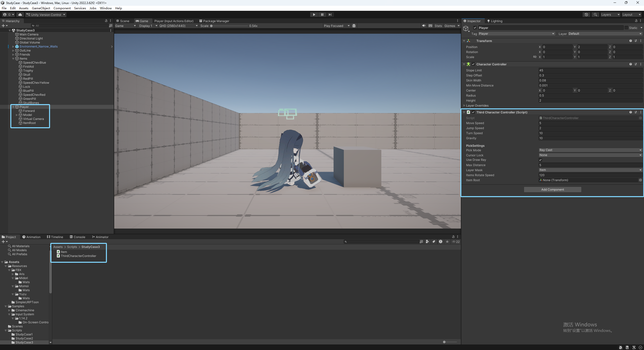Expand the Friends object in Hierarchy
This screenshot has height=350, width=644.
[13, 55]
